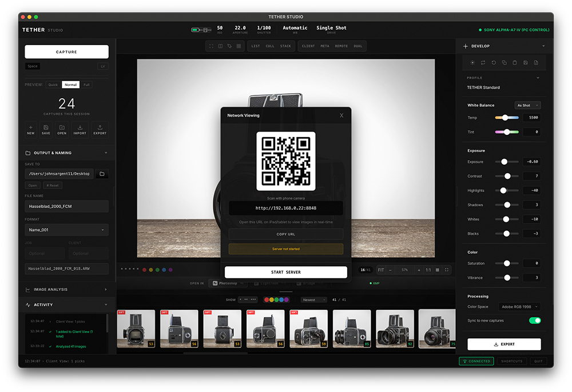Screen dimensions: 572x392
Task: Select the LIST view icon
Action: click(256, 46)
